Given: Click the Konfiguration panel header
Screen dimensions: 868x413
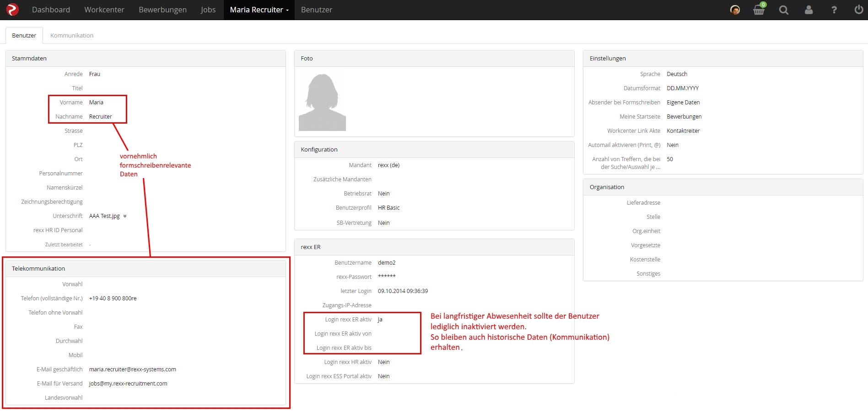Looking at the screenshot, I should click(x=434, y=150).
